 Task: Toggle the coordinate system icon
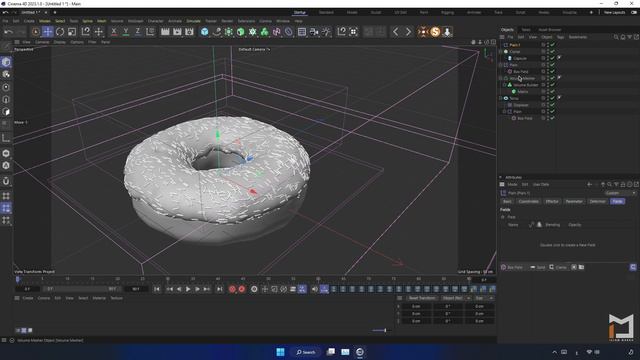click(150, 32)
